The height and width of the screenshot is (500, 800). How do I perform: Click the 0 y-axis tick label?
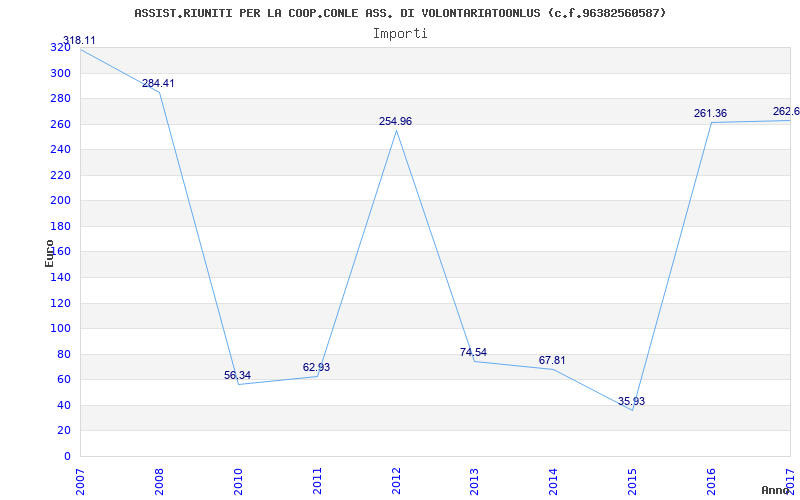[x=67, y=456]
